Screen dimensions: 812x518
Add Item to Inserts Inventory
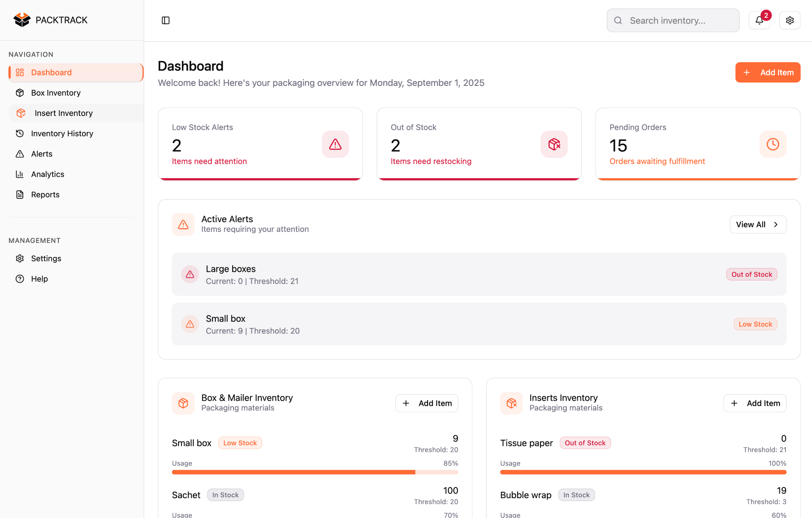pyautogui.click(x=754, y=403)
